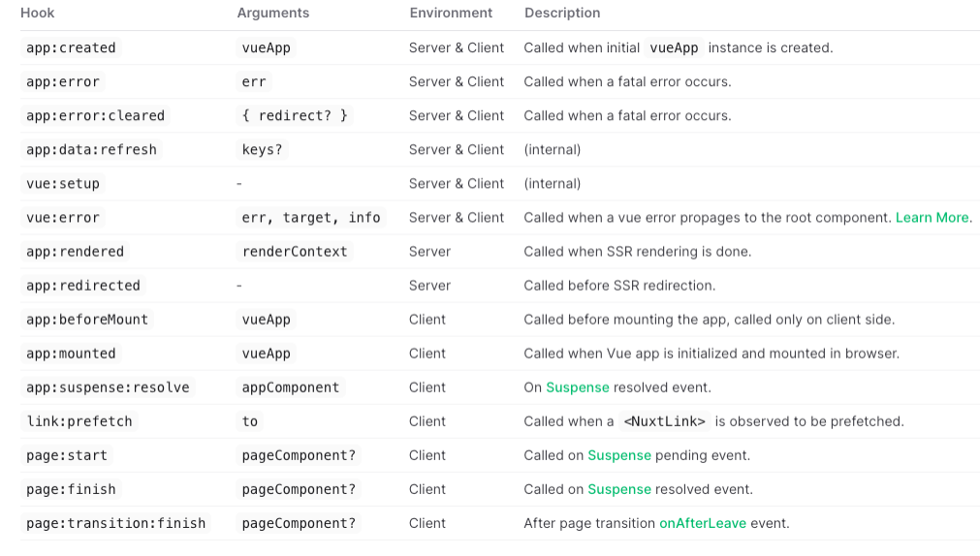Select the page:transition:finish hook name
The width and height of the screenshot is (980, 556).
[116, 523]
